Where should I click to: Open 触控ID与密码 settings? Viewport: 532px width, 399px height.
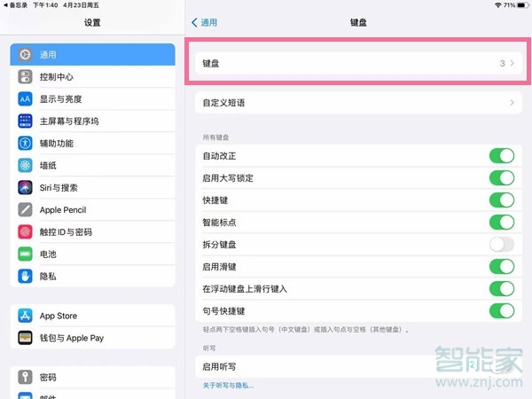92,231
